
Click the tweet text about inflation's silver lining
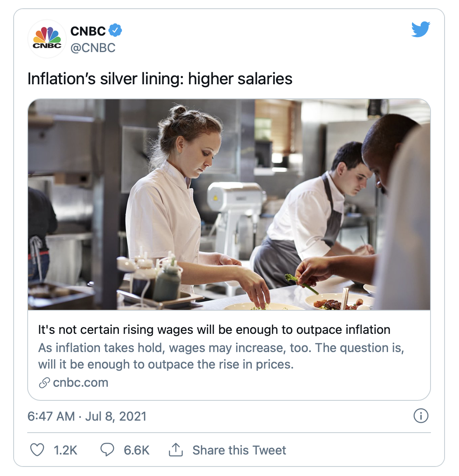(x=160, y=79)
